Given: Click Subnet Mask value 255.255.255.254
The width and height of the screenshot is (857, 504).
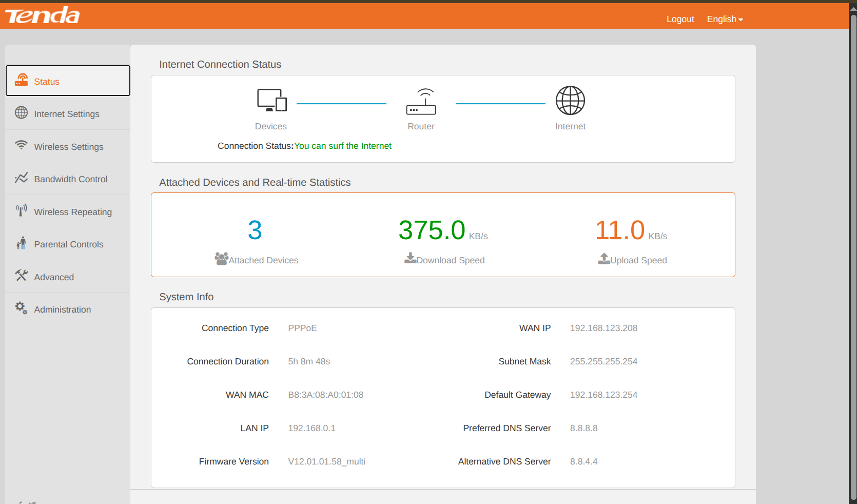Looking at the screenshot, I should point(603,361).
